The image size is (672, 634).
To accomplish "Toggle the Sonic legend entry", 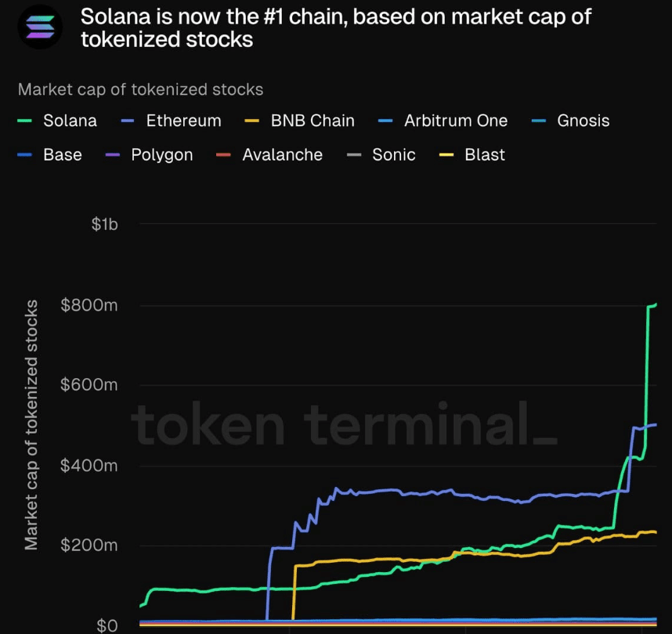I will [393, 155].
